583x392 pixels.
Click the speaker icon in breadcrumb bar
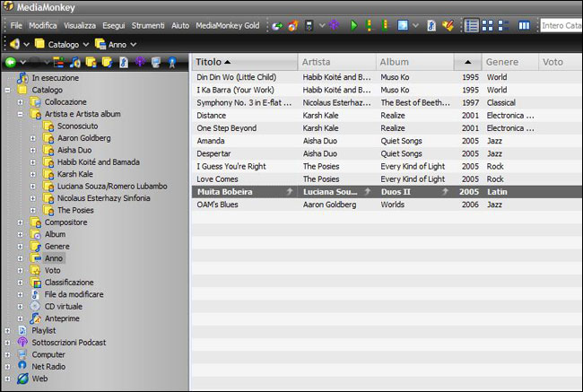pyautogui.click(x=14, y=44)
